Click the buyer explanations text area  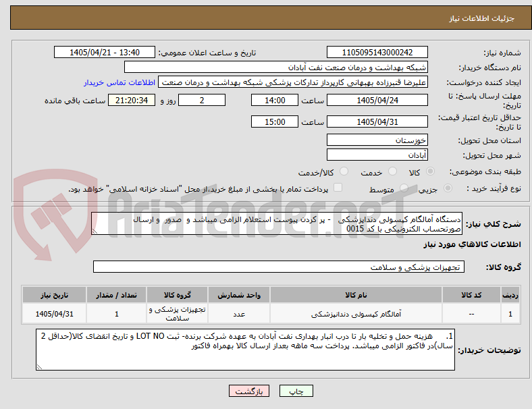[x=245, y=350]
